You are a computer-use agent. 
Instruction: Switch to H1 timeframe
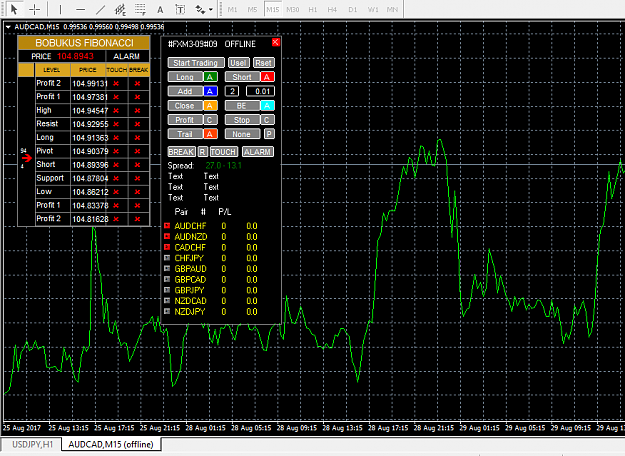pyautogui.click(x=313, y=9)
